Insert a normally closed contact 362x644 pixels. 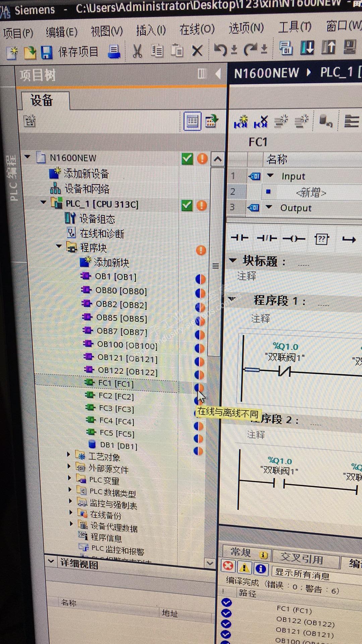(266, 238)
